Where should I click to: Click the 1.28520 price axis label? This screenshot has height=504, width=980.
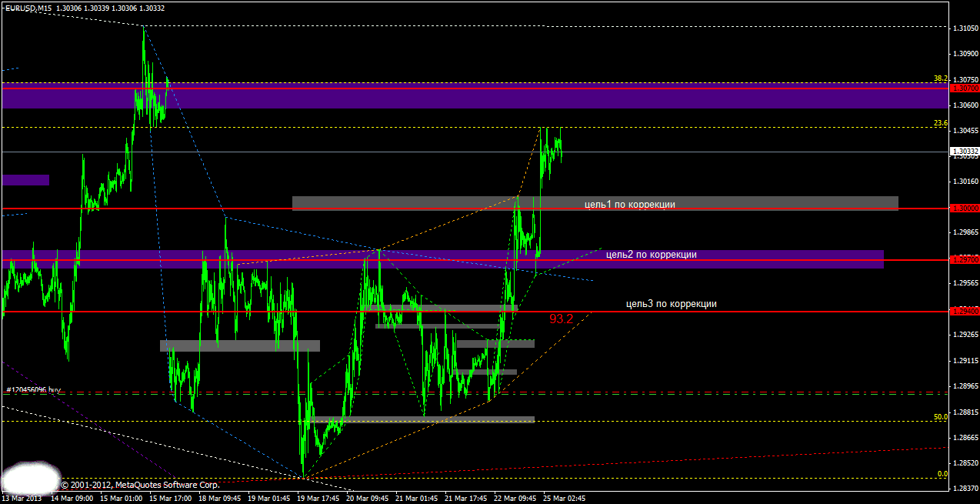[965, 463]
